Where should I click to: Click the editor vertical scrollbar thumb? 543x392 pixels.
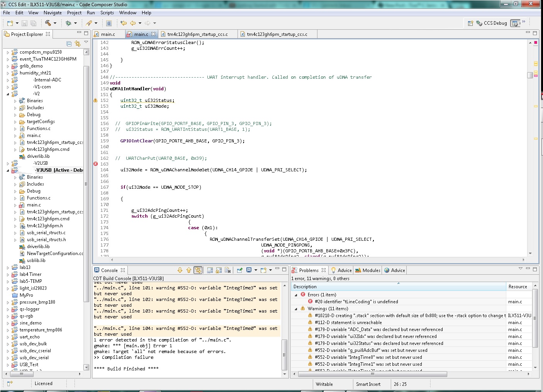point(530,75)
